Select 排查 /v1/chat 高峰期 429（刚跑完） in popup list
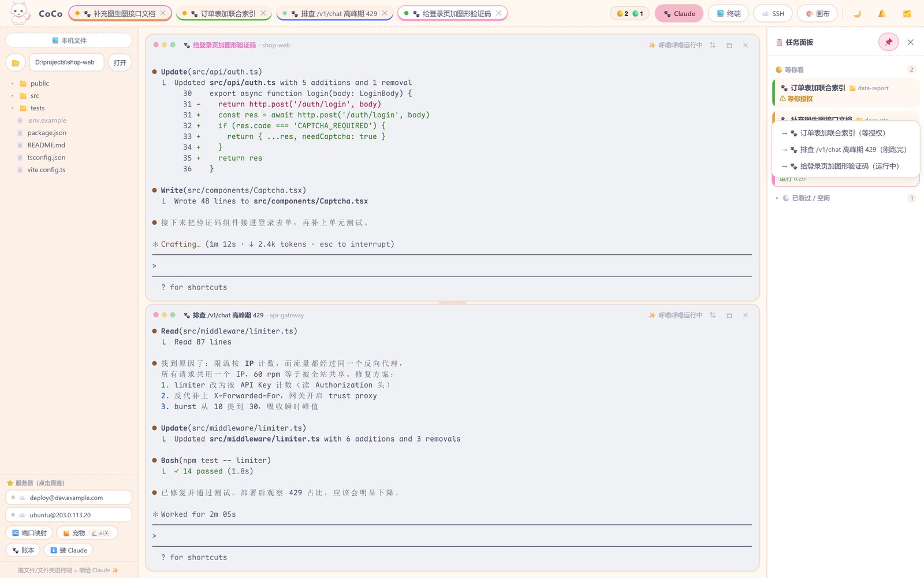Image resolution: width=924 pixels, height=578 pixels. point(844,150)
